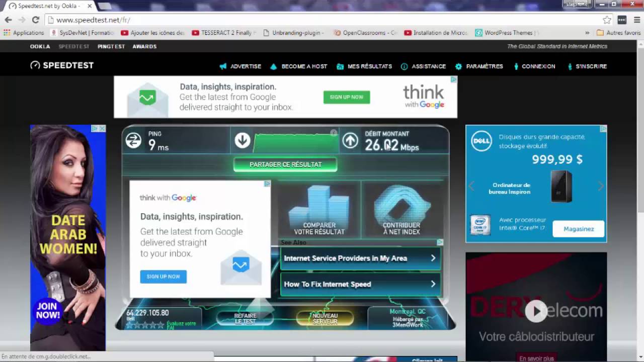Open the PINGTEST top menu item
This screenshot has width=644, height=362.
coord(111,46)
